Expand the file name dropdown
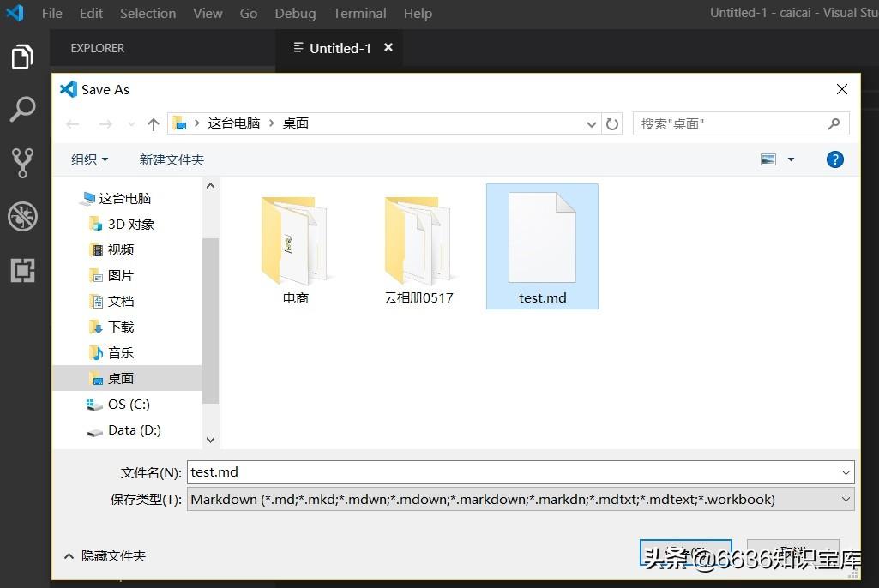The width and height of the screenshot is (879, 588). coord(846,472)
